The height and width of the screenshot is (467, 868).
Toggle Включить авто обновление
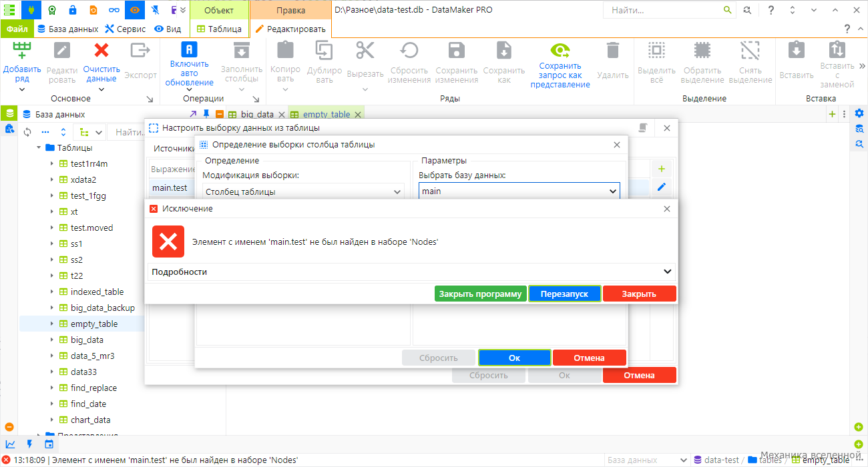(190, 65)
